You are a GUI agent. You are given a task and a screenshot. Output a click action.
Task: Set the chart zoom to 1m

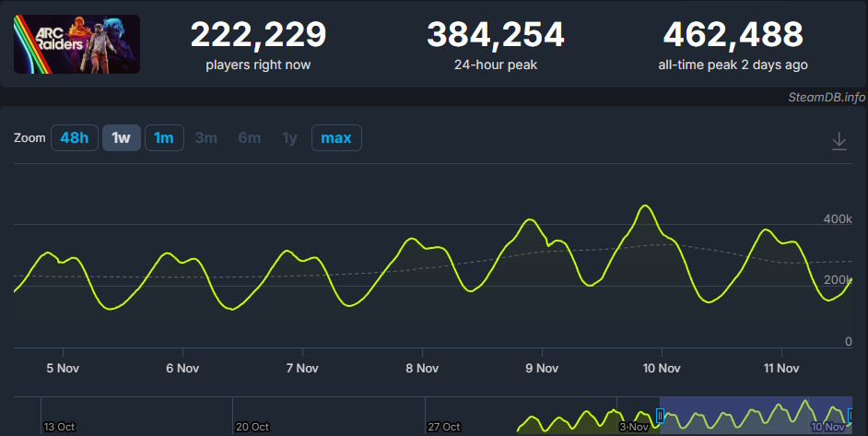[164, 138]
